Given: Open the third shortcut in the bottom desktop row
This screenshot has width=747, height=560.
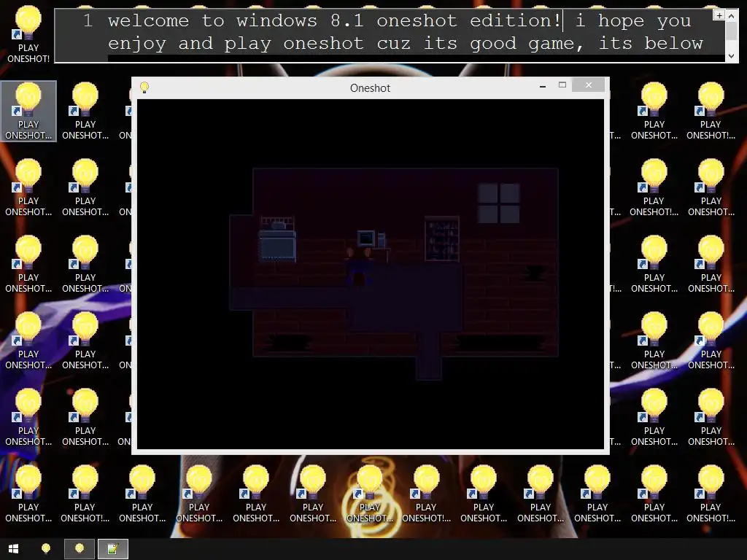Looking at the screenshot, I should coord(142,494).
